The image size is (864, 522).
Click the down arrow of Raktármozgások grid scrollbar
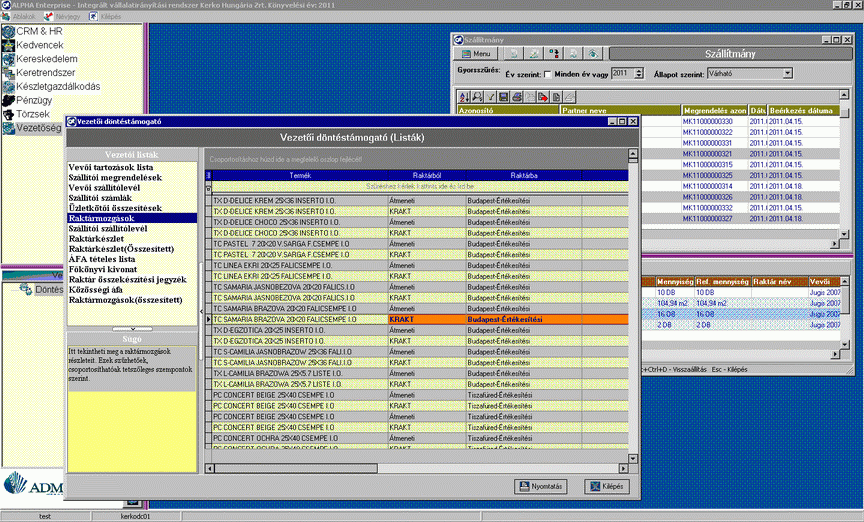click(633, 459)
